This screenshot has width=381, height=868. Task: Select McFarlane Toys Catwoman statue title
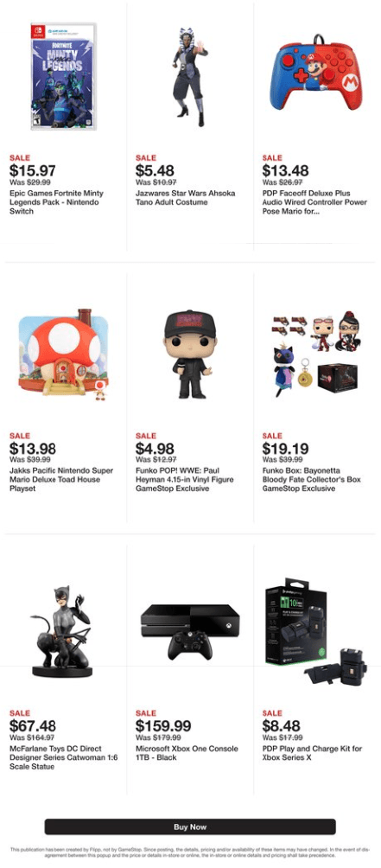[64, 758]
